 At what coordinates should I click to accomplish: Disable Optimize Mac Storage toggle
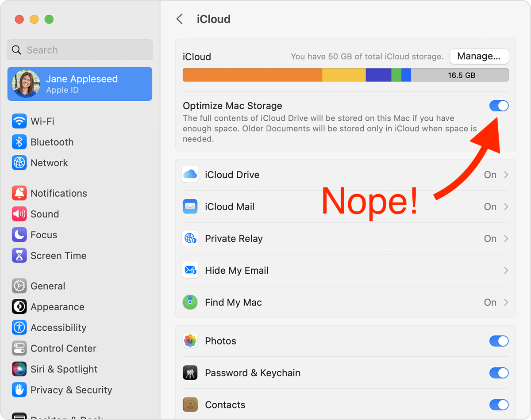coord(499,106)
